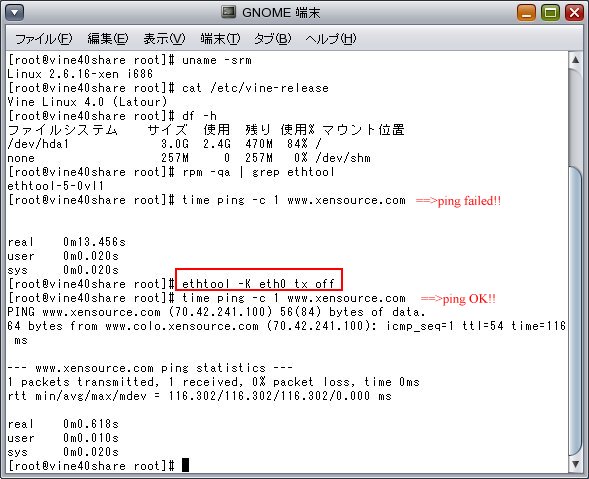Click the red 'ping failed!!' annotation
The image size is (589, 479).
pos(458,201)
